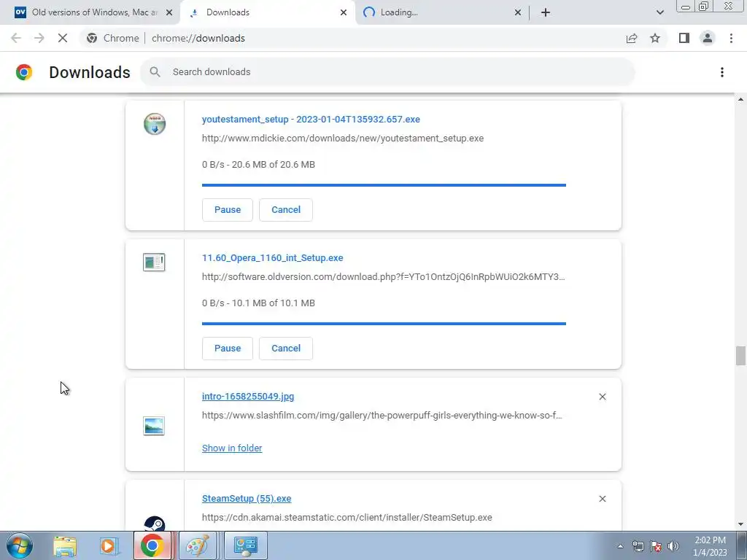Viewport: 747px width, 560px height.
Task: Click the Chrome site info icon in address bar
Action: [92, 38]
